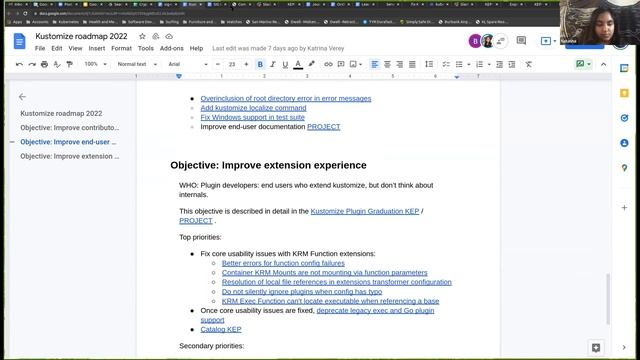The width and height of the screenshot is (640, 360).
Task: Open the highlight color tool
Action: tap(311, 64)
